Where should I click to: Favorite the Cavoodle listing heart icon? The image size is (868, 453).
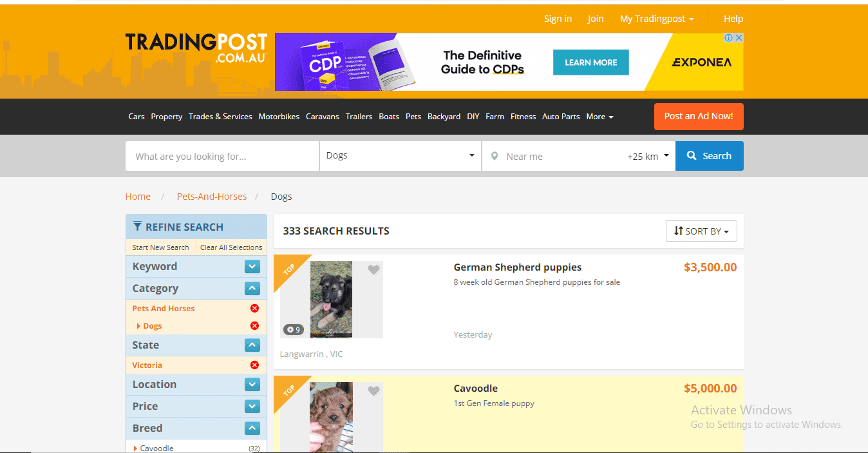click(373, 391)
